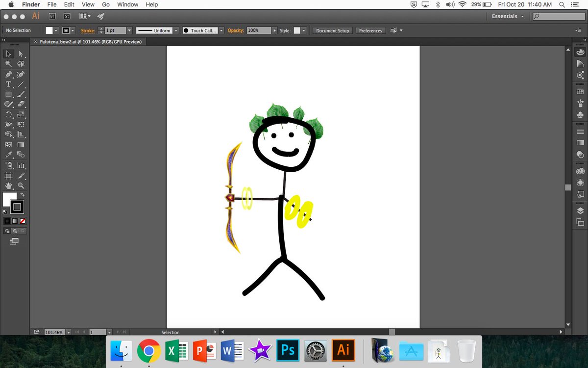Launch Adobe Bridge from Br button

coord(52,16)
